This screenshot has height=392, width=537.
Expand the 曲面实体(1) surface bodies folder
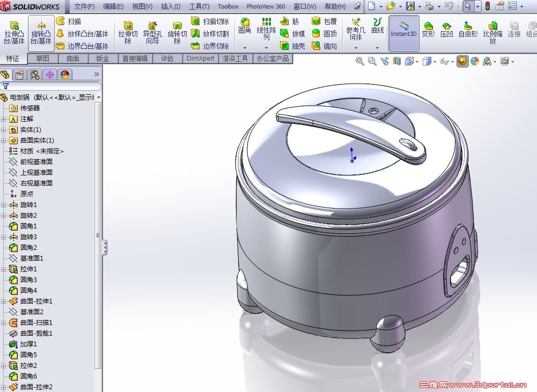click(3, 140)
